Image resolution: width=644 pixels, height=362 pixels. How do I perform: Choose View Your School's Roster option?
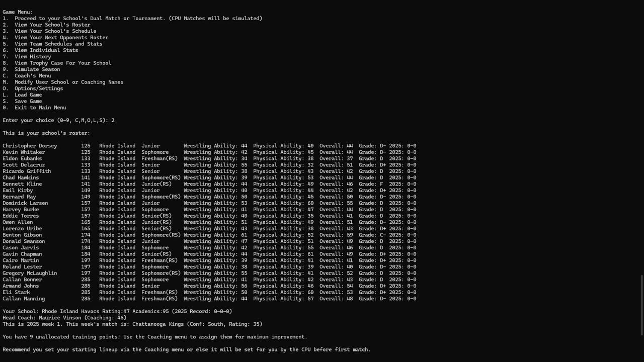coord(52,25)
